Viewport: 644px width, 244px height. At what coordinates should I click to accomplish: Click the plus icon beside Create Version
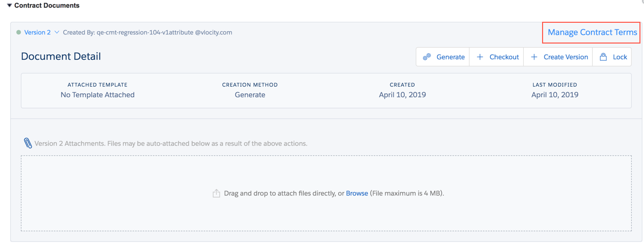[x=534, y=57]
